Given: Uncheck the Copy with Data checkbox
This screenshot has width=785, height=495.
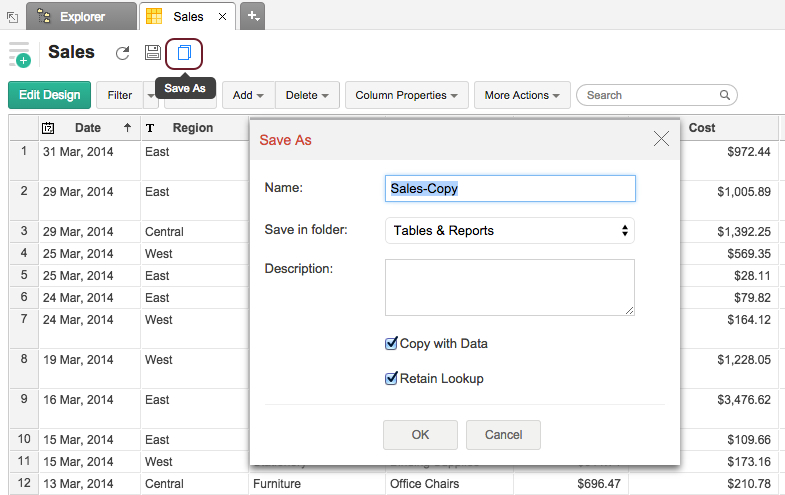Looking at the screenshot, I should pos(392,343).
